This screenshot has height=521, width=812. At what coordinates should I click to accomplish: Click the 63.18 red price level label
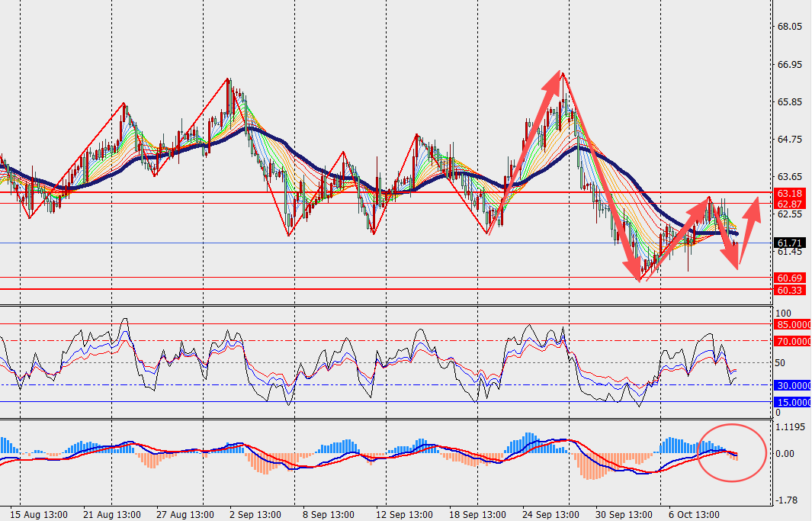[790, 193]
